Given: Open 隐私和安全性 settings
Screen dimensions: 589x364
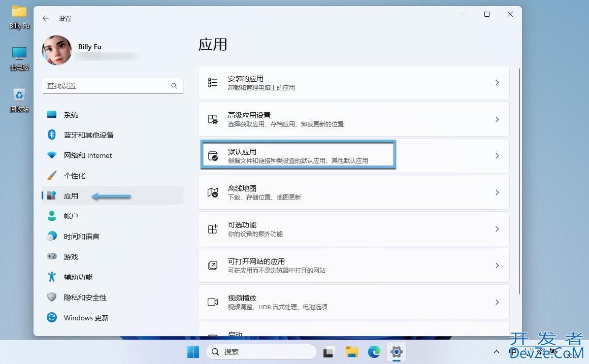Looking at the screenshot, I should [x=113, y=297].
